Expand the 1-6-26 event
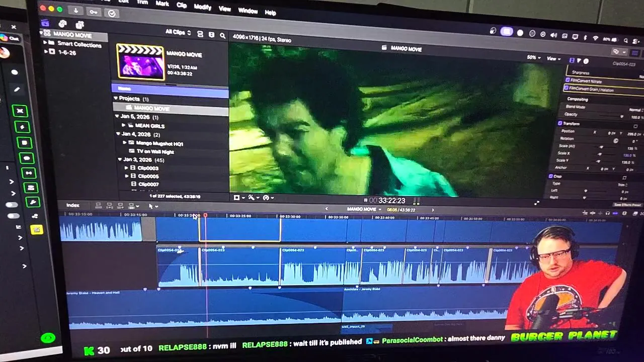Image resolution: width=644 pixels, height=362 pixels. (45, 51)
